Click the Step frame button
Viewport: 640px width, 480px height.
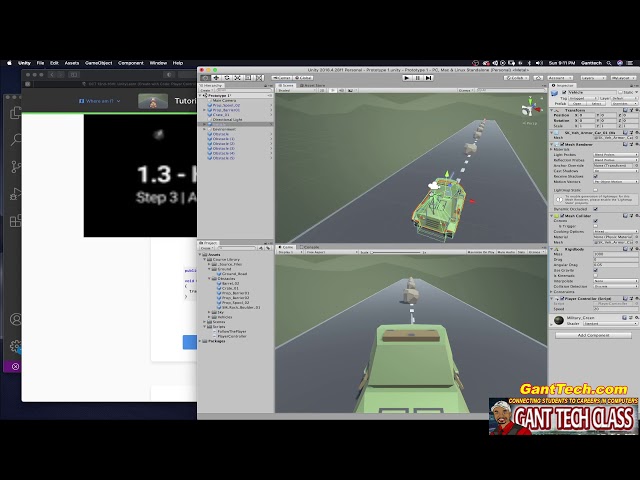[428, 78]
